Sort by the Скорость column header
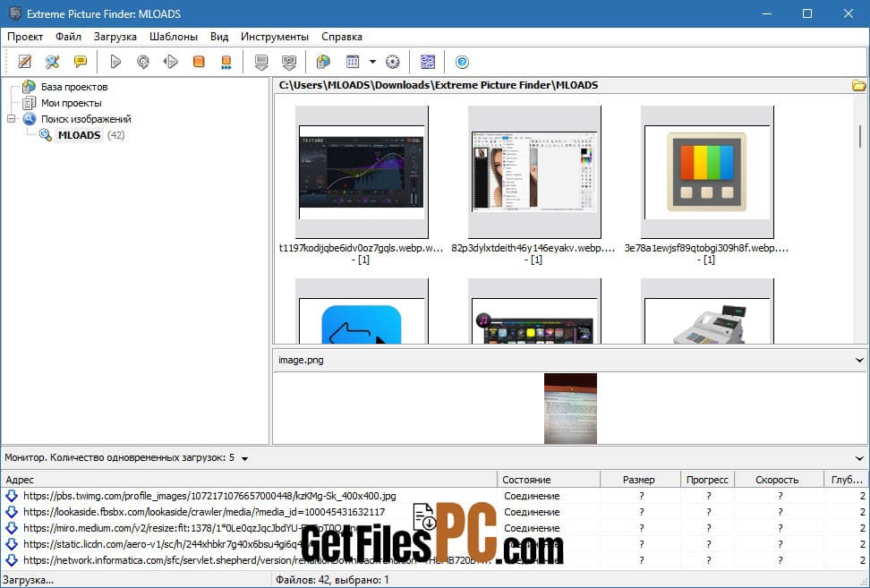The height and width of the screenshot is (588, 870). coord(780,480)
